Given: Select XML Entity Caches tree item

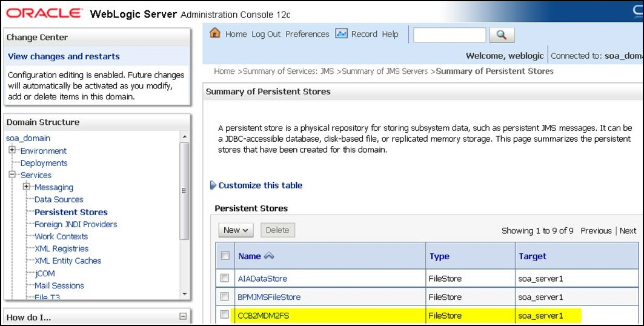Looking at the screenshot, I should coord(68,261).
